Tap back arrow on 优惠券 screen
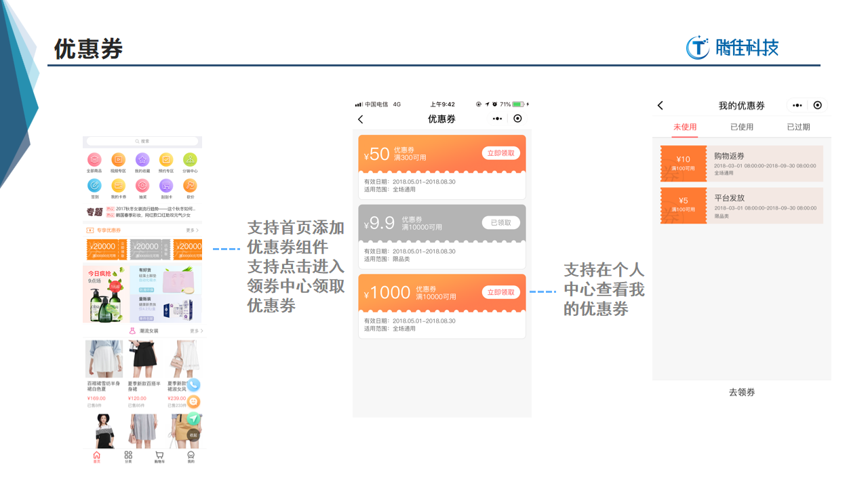The height and width of the screenshot is (488, 868). pyautogui.click(x=361, y=119)
